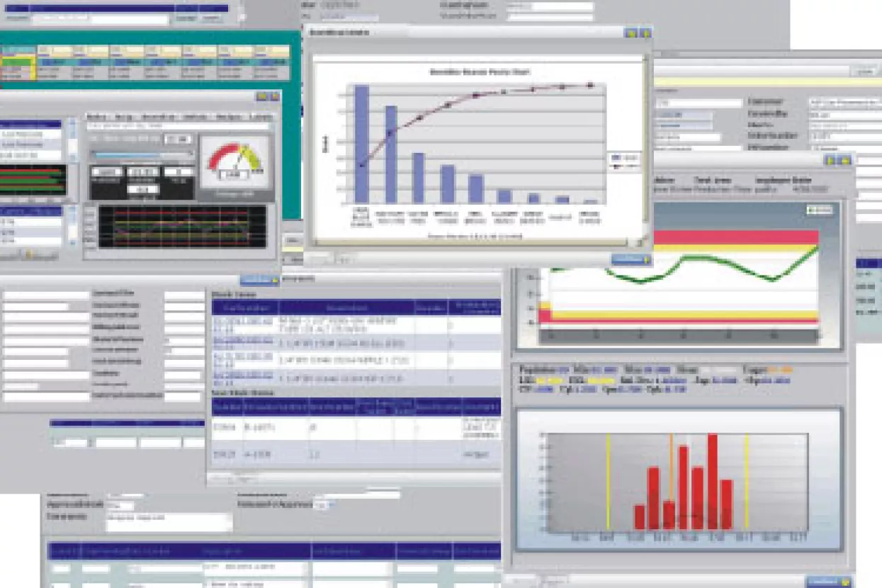
Task: Click the second yellow title-bar icon of the Pareto chart window
Action: (x=644, y=33)
